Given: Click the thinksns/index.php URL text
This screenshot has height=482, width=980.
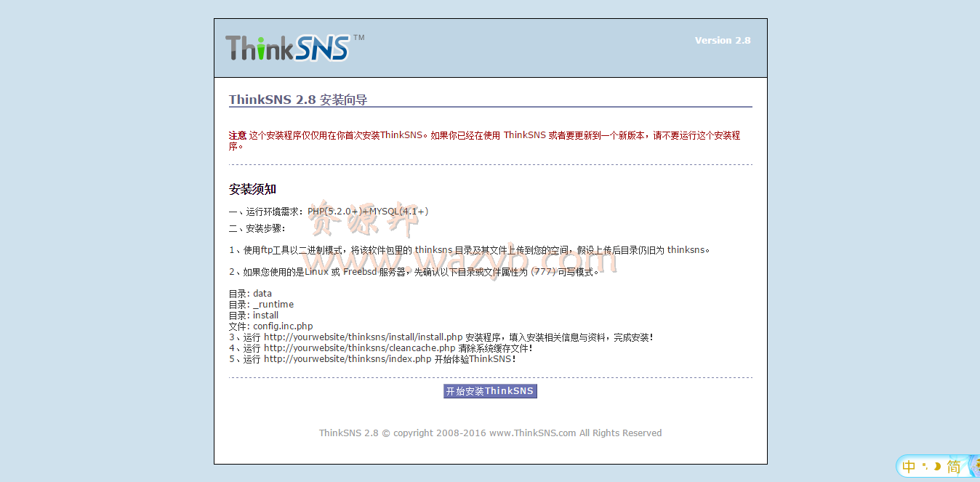Looking at the screenshot, I should (x=348, y=359).
